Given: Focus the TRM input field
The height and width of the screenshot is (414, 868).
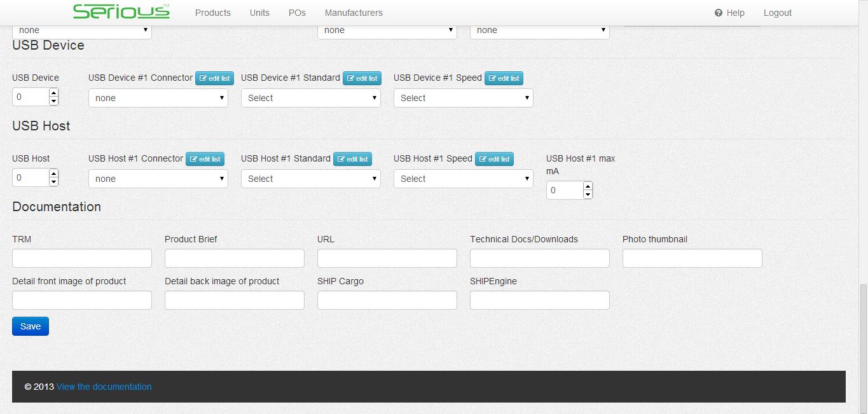Looking at the screenshot, I should click(x=82, y=258).
